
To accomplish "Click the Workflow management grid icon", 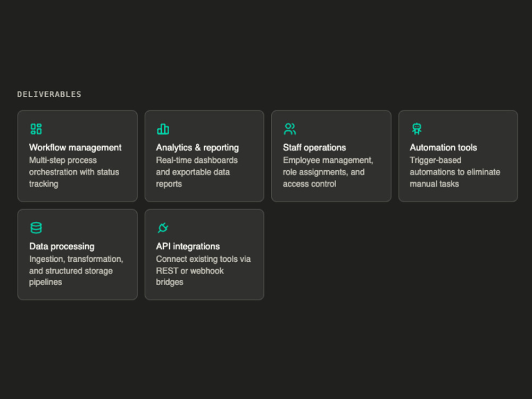I will (x=36, y=129).
